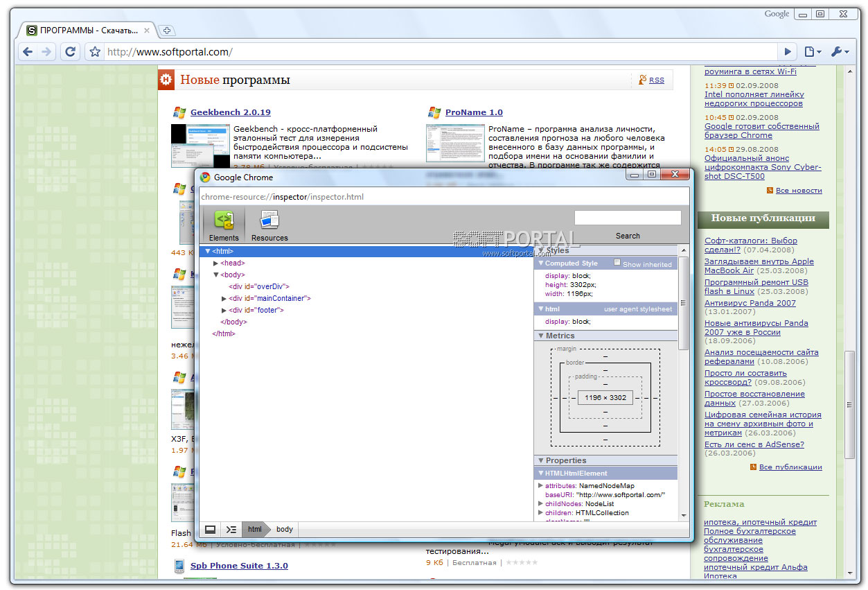The height and width of the screenshot is (590, 868).
Task: Open the page control menu icon
Action: click(813, 52)
